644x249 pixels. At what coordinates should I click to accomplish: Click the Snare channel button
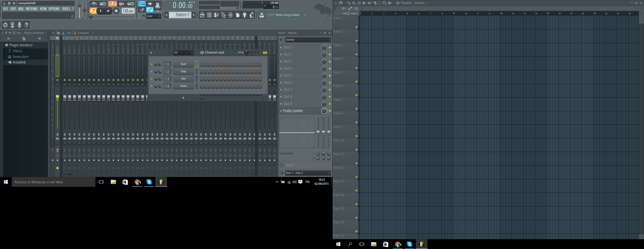pyautogui.click(x=184, y=86)
